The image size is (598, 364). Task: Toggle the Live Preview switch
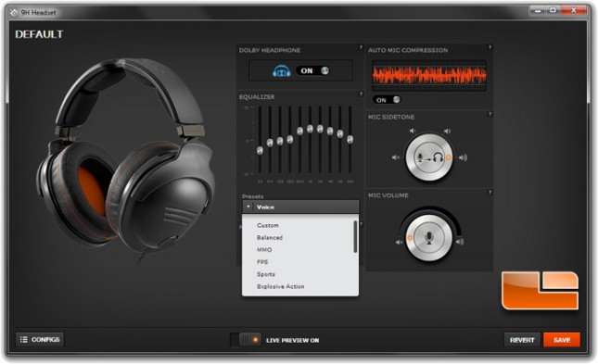[x=246, y=340]
